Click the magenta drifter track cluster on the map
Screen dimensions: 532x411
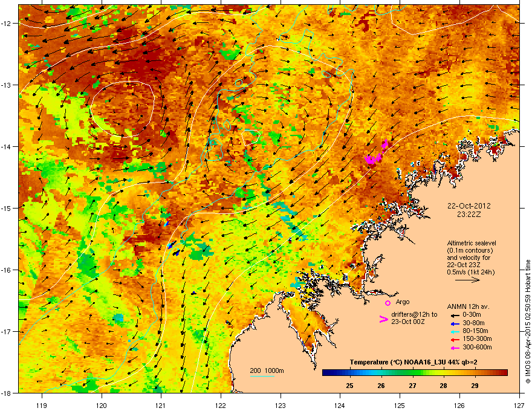[376, 153]
